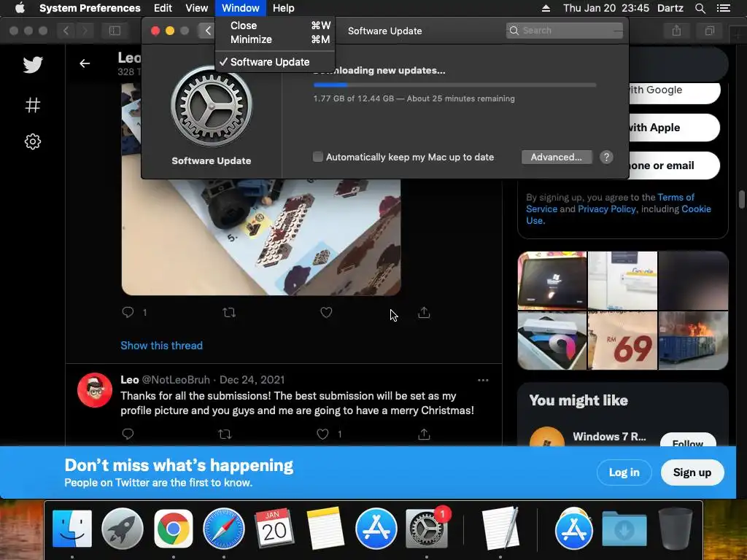Click the Spotlight search icon
This screenshot has height=560, width=747.
(700, 8)
